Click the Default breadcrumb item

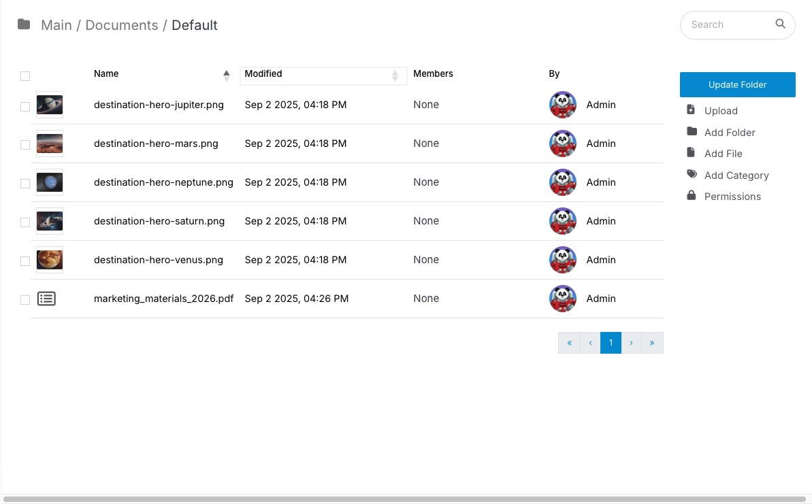(195, 25)
